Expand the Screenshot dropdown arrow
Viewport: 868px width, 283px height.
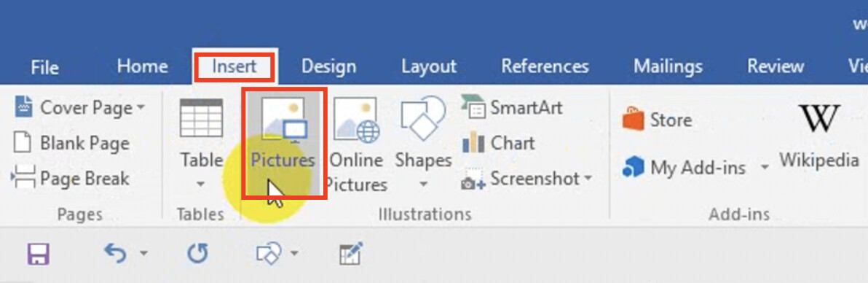click(x=588, y=179)
